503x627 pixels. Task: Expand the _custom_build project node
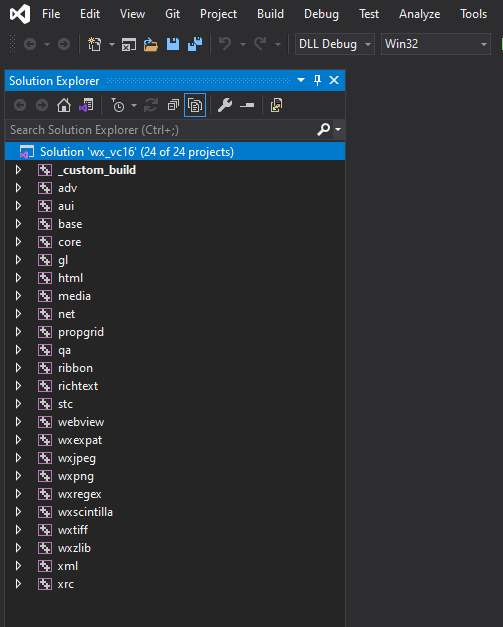18,170
